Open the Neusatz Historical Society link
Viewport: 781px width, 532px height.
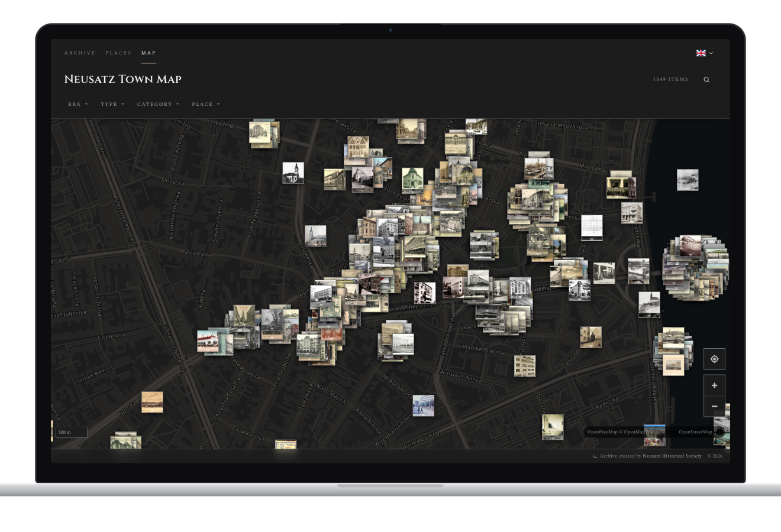point(672,456)
